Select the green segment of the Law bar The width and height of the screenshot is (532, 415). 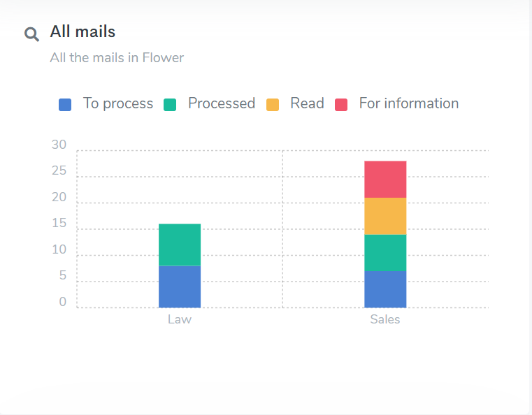[180, 245]
